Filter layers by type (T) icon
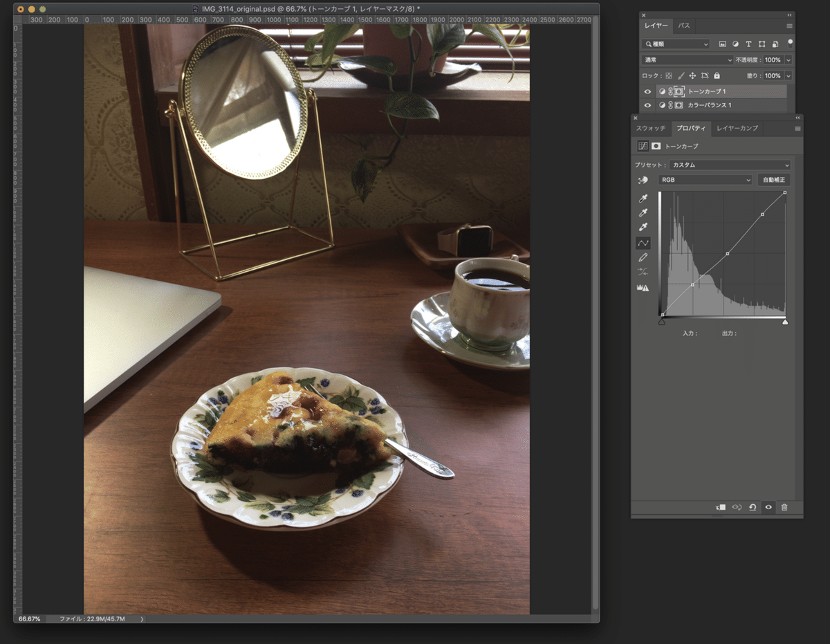 (x=749, y=44)
